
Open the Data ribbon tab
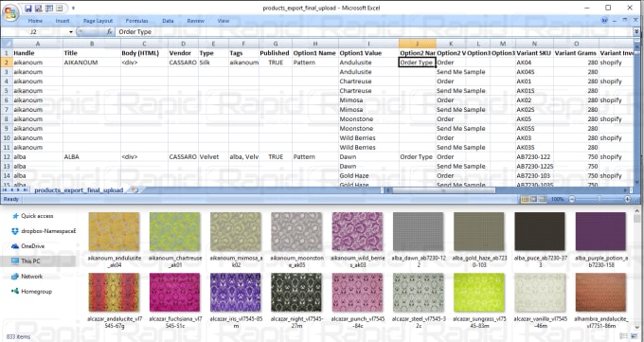pyautogui.click(x=168, y=21)
